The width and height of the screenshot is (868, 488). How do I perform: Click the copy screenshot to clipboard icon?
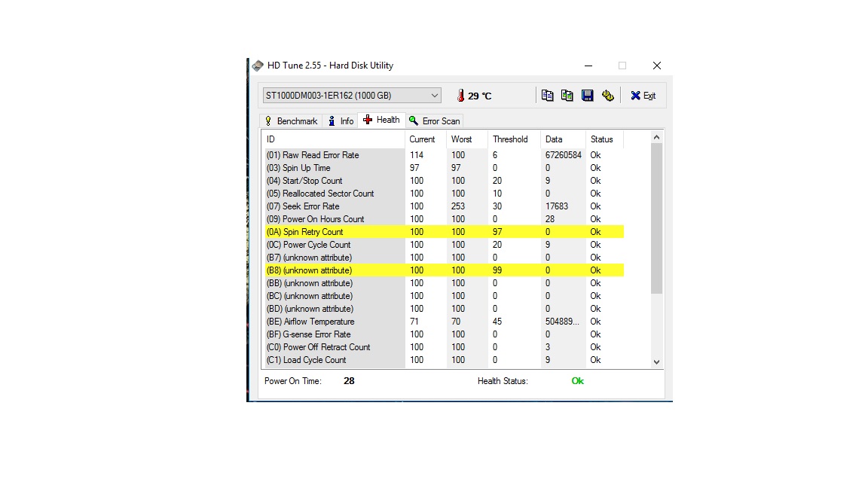[567, 95]
